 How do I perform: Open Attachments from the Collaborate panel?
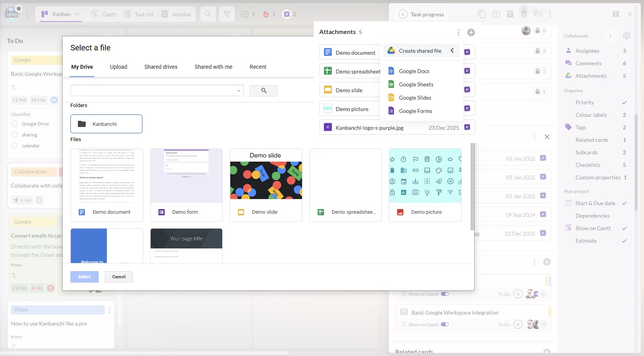(590, 75)
